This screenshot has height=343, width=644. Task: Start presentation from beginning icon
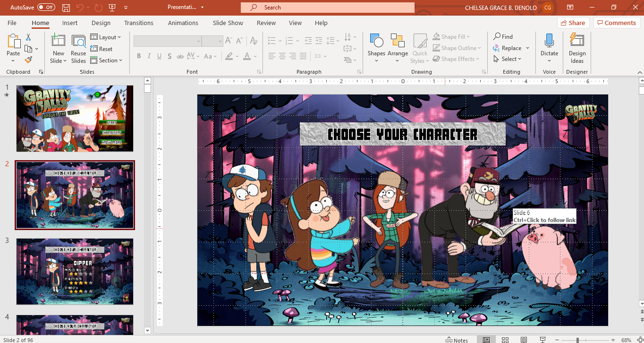click(112, 8)
